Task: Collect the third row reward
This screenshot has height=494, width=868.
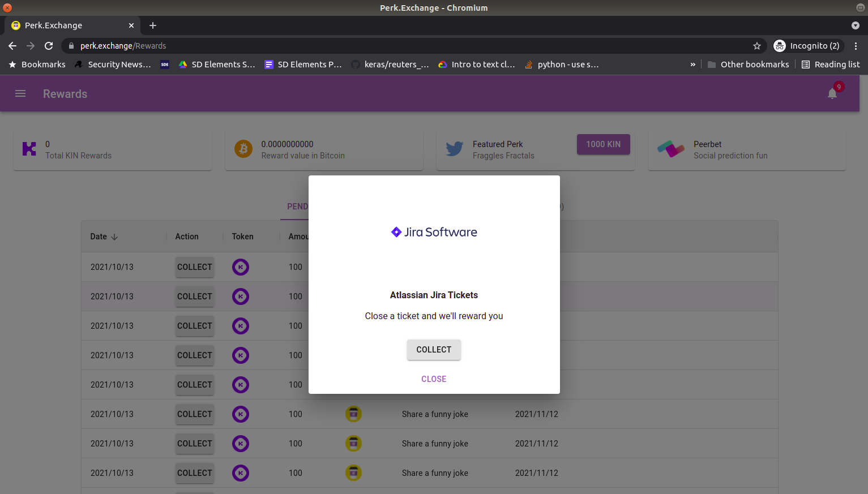Action: pos(195,326)
